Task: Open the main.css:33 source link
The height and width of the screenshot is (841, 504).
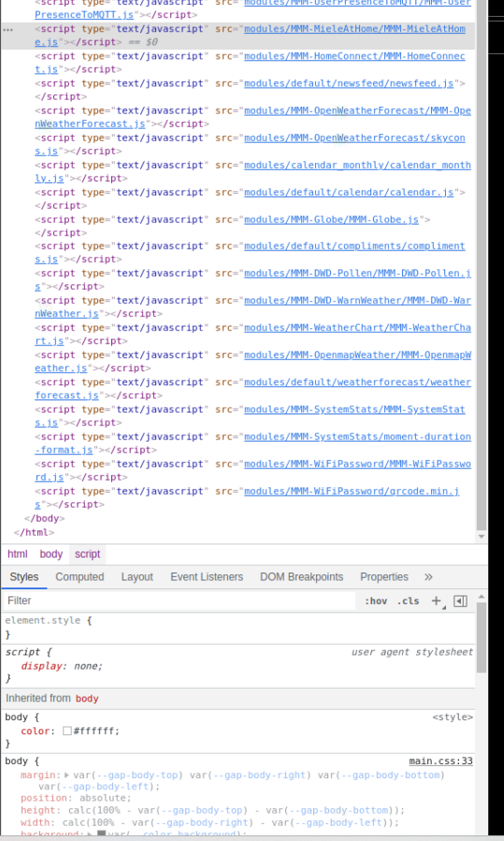Action: (440, 761)
